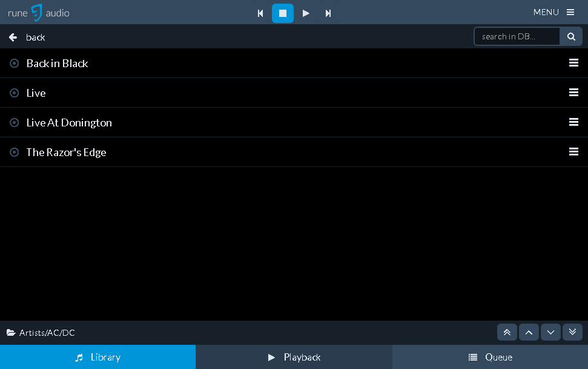Open actions menu for Back in Black
This screenshot has width=588, height=369.
click(573, 63)
